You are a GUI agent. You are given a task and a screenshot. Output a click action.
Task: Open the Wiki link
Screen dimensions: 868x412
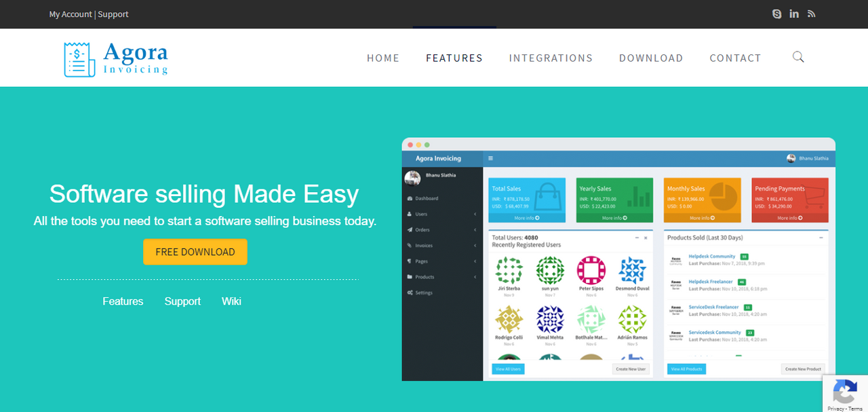click(x=231, y=301)
